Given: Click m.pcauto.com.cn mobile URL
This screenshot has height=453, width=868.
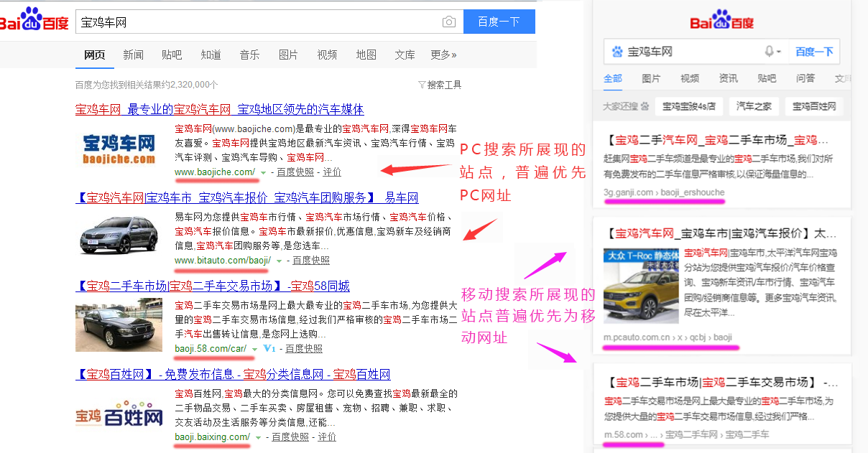Looking at the screenshot, I should (668, 337).
